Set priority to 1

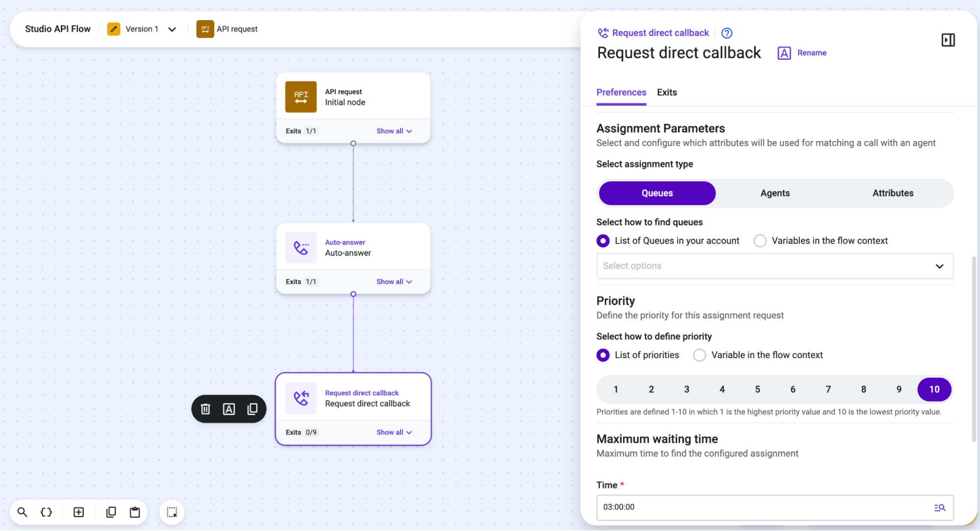[x=616, y=389]
